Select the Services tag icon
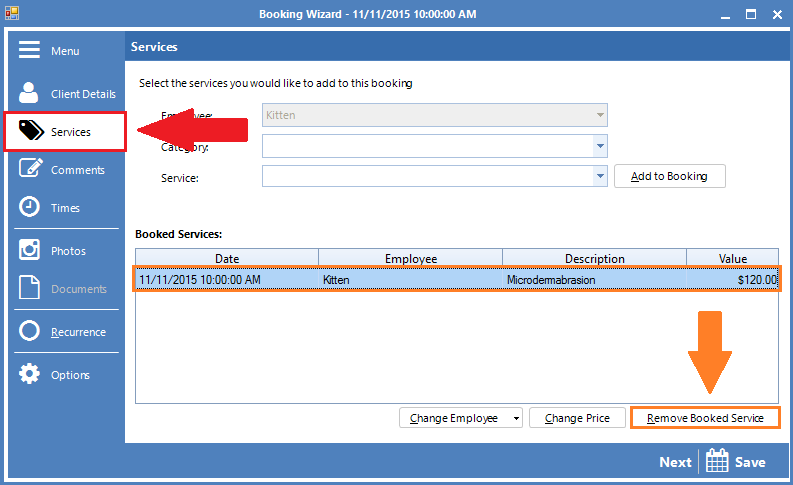 30,132
